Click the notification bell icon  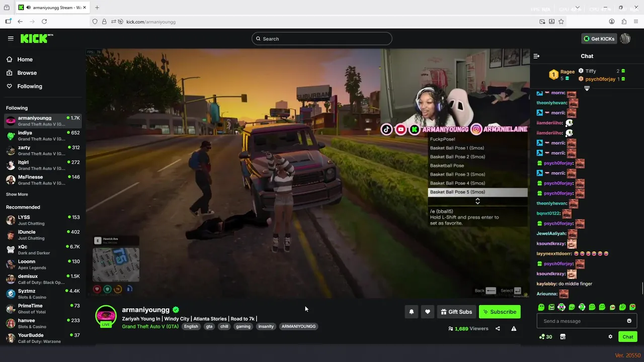coord(411,312)
